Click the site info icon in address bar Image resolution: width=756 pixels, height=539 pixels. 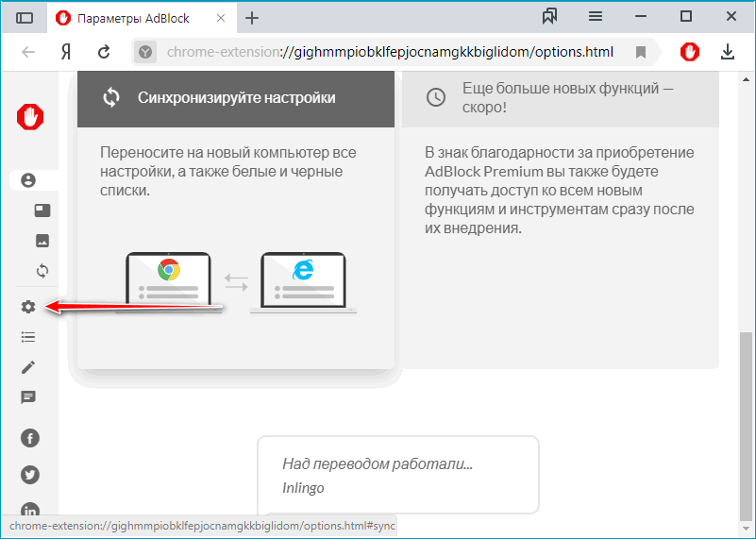tap(145, 52)
